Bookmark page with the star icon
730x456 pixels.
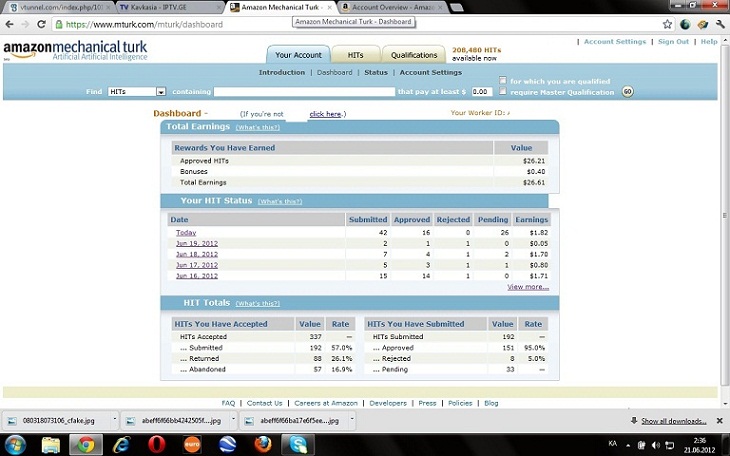point(667,24)
